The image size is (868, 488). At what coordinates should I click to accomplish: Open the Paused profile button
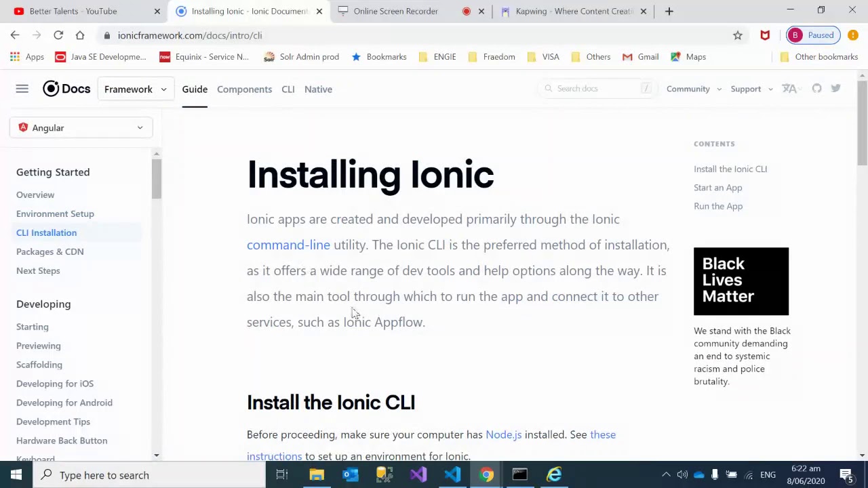[x=813, y=35]
